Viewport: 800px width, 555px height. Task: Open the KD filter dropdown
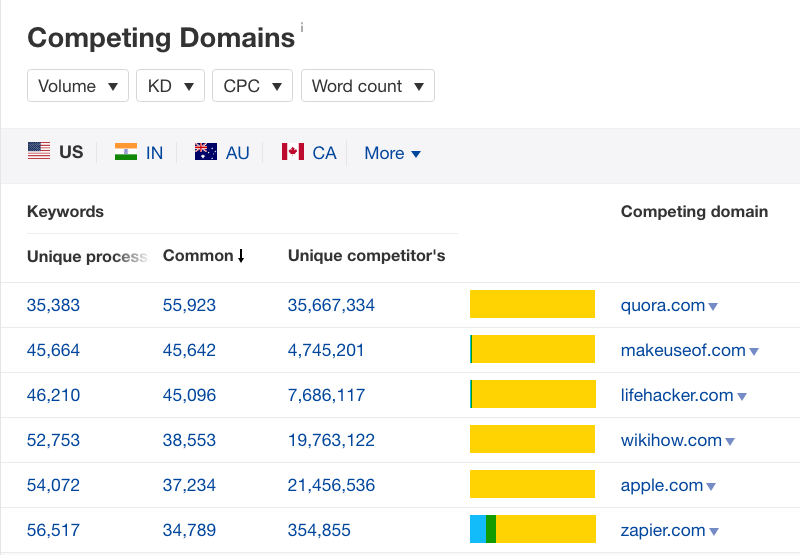(x=170, y=86)
